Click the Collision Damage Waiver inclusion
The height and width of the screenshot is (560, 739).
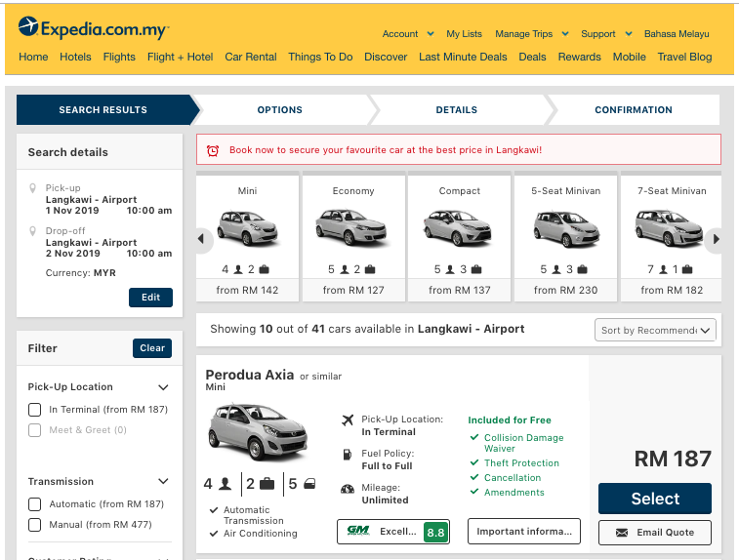pos(523,443)
